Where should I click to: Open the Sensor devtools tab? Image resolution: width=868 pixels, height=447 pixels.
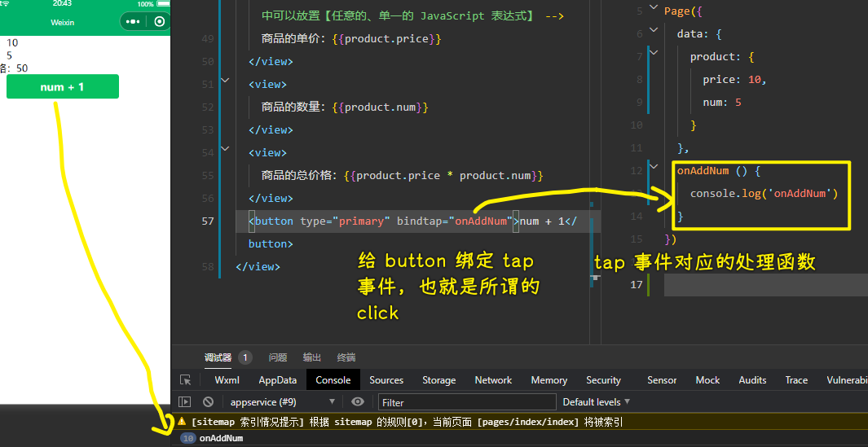tap(662, 380)
